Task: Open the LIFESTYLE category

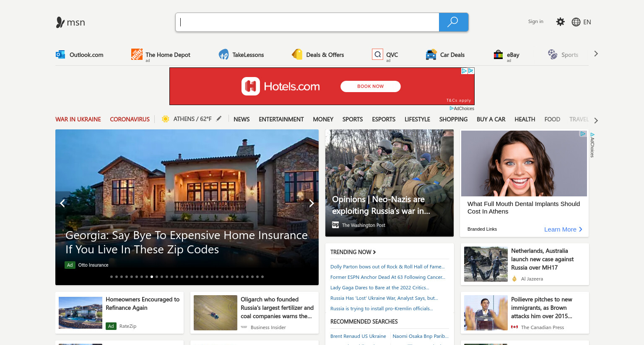Action: tap(417, 119)
